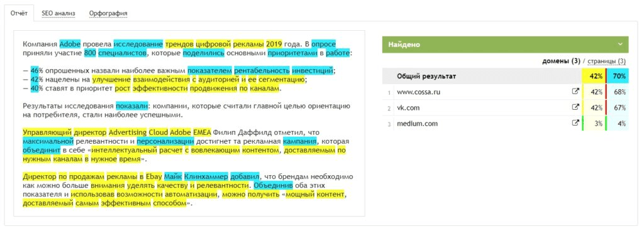Click the blue 70% overall result cell
This screenshot has width=644, height=231.
(618, 77)
